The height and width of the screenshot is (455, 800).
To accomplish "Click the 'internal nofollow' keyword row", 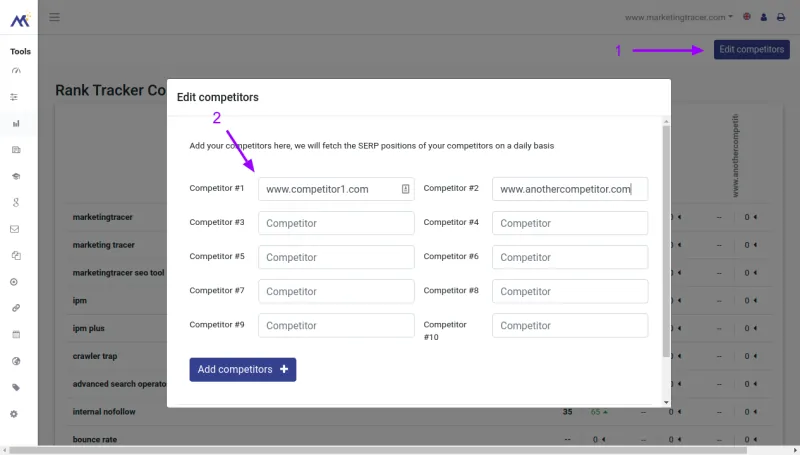I will [x=104, y=412].
